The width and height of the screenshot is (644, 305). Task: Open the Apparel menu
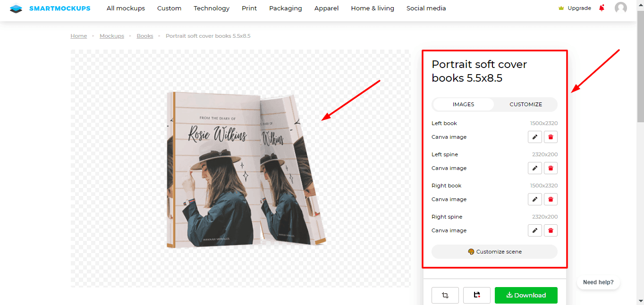[326, 8]
